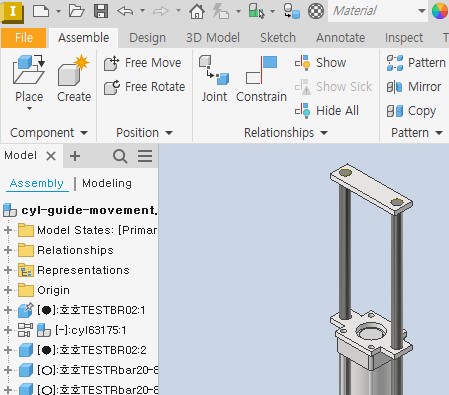Click the Home view icon
Image resolution: width=449 pixels, height=395 pixels.
(197, 11)
